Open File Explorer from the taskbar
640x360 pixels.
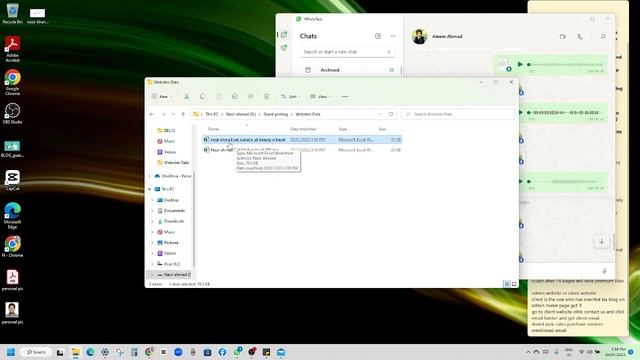pyautogui.click(x=75, y=352)
